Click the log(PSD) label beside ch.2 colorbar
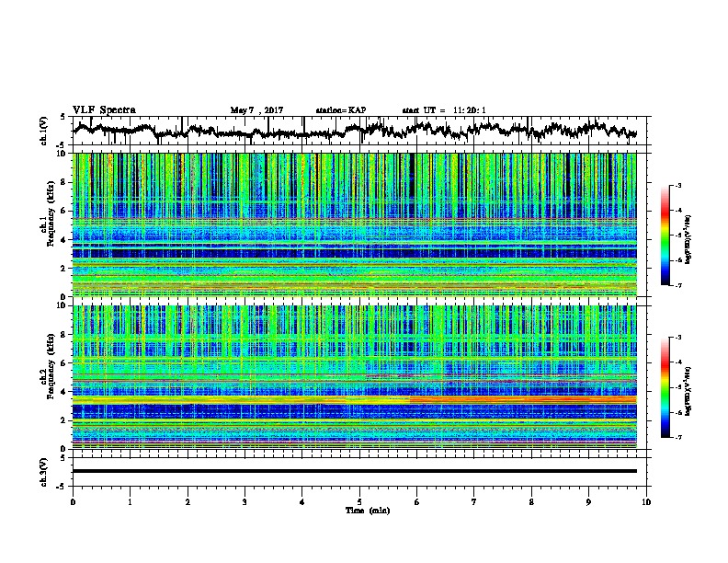Screen dimensions: 728x563 click(688, 391)
